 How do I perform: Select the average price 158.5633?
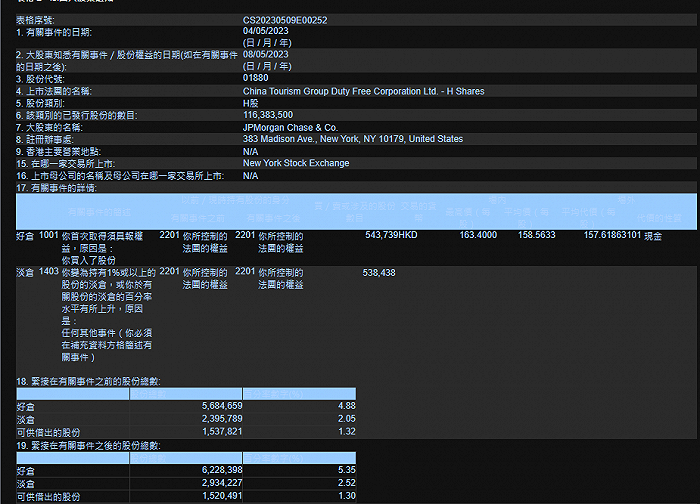(537, 235)
